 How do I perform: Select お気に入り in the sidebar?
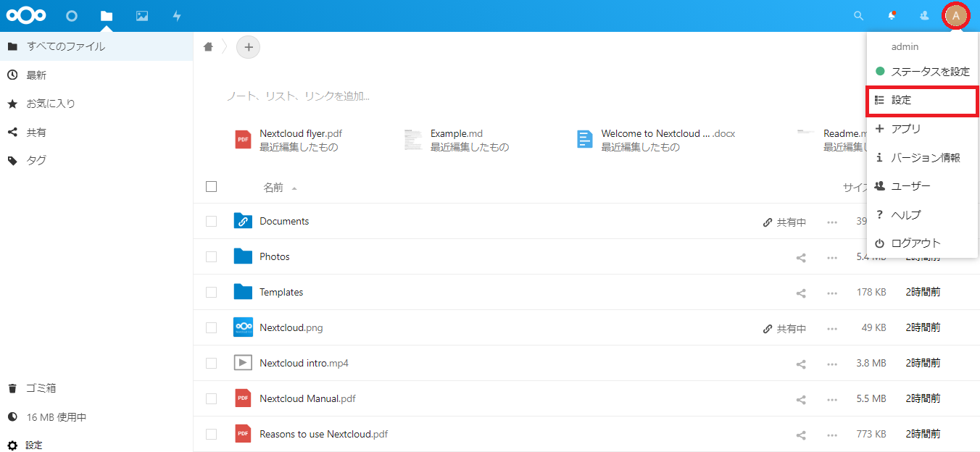tap(96, 104)
